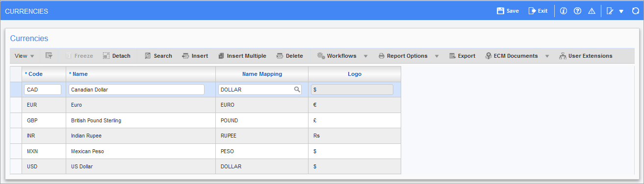This screenshot has width=644, height=184.
Task: Click the Exit button
Action: click(538, 11)
